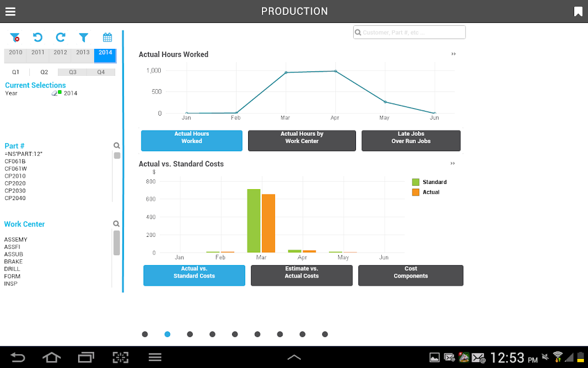Switch to Estimate vs. Actual Costs
Screen dimensions: 588x368
point(301,275)
